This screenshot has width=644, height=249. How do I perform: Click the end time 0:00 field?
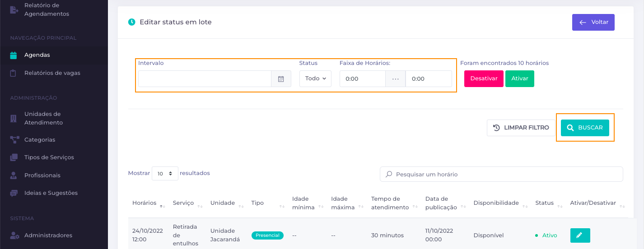pyautogui.click(x=429, y=79)
